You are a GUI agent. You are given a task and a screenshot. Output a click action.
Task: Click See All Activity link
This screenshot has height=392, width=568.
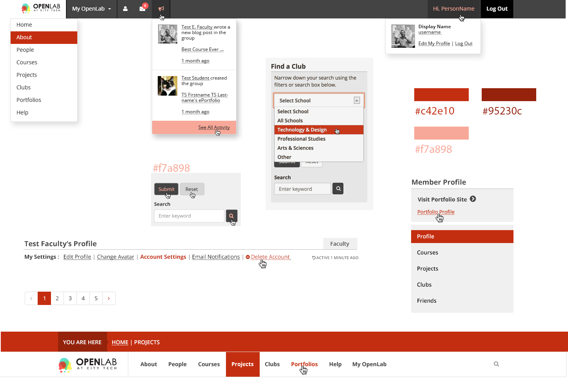(214, 127)
